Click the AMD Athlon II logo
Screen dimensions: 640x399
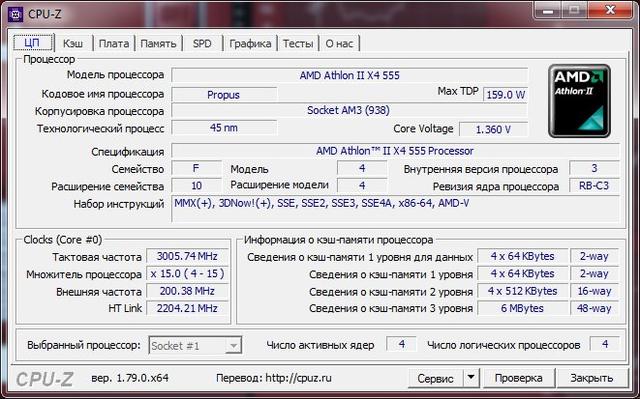579,101
